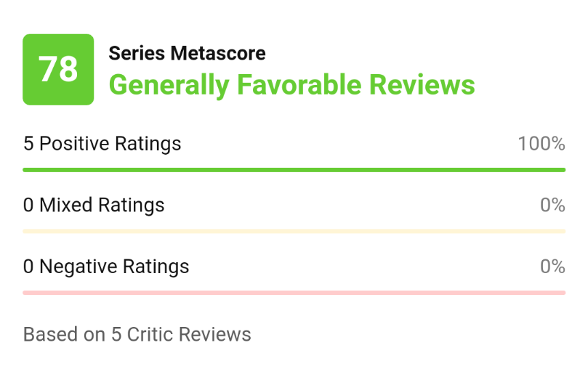Click the word Reviews in the green heading
The height and width of the screenshot is (377, 588).
422,85
